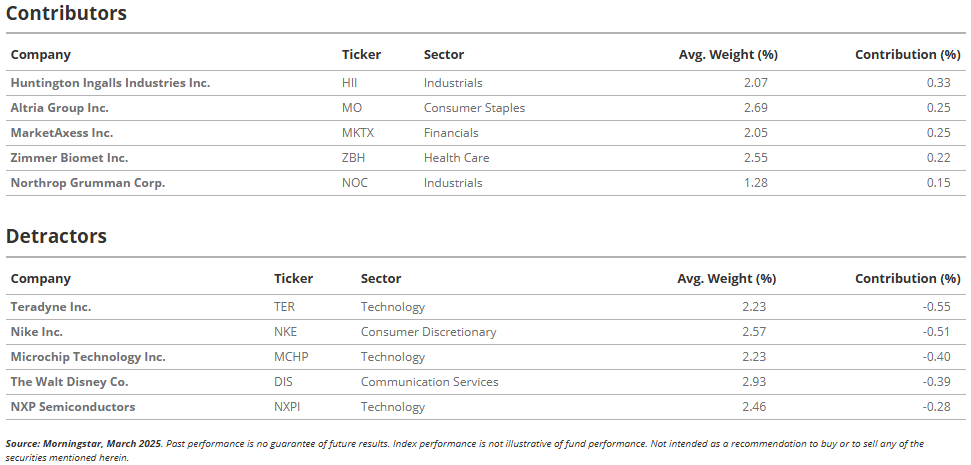This screenshot has width=971, height=465.
Task: Click NXP Semiconductors company name
Action: pos(72,407)
